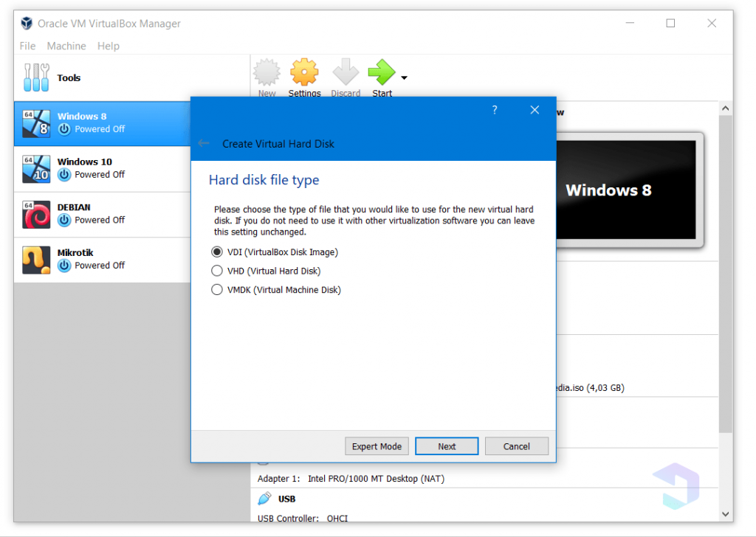The width and height of the screenshot is (756, 537).
Task: Click Next to continue the wizard
Action: [447, 446]
